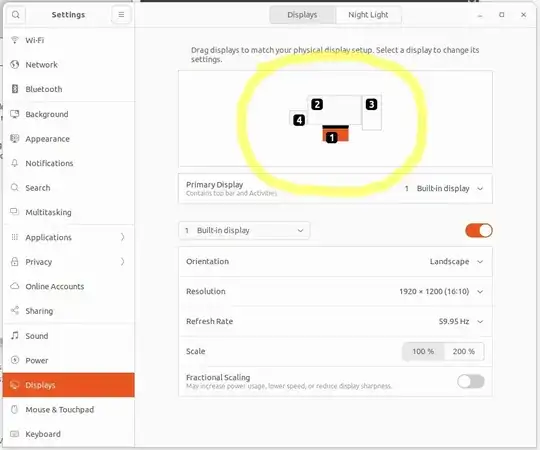540x450 pixels.
Task: Switch to the Displays tab
Action: tap(302, 15)
